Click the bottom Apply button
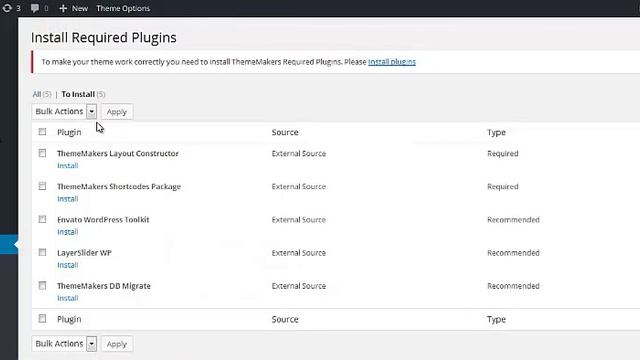Screen dimensions: 640x360 (117, 344)
